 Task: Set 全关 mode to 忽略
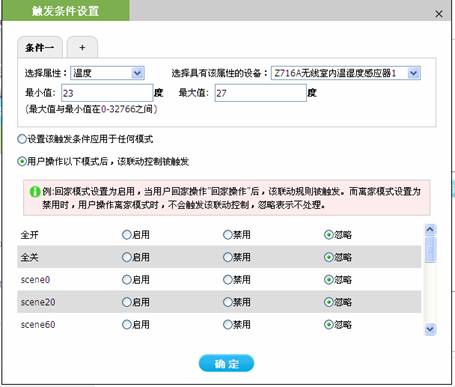pos(329,257)
